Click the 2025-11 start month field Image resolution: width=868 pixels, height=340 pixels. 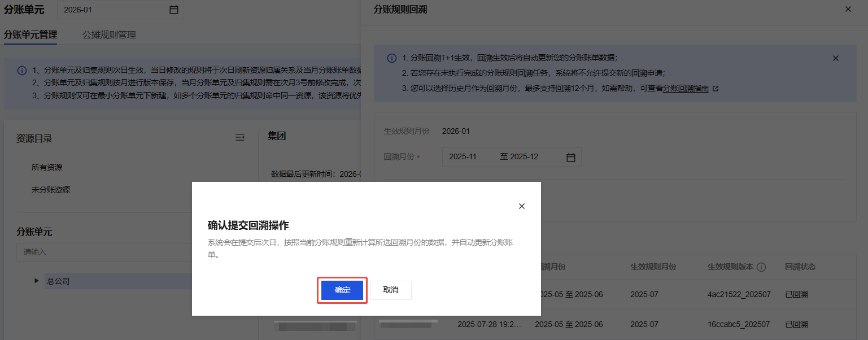pos(463,157)
